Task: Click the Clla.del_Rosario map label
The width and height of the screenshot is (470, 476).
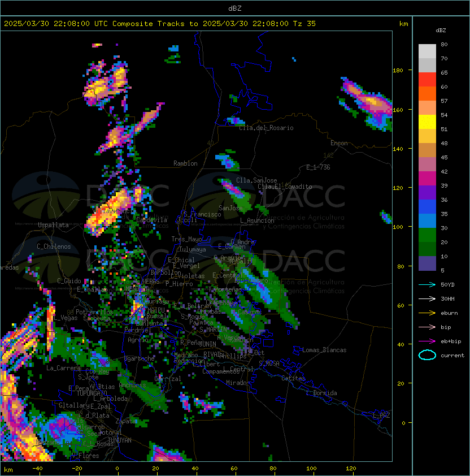Action: [x=266, y=128]
